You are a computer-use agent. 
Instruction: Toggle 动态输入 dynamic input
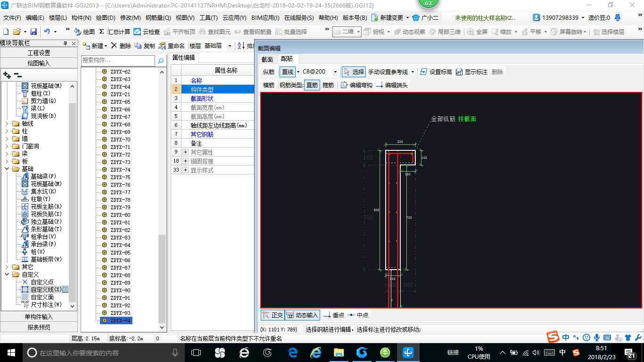[302, 315]
